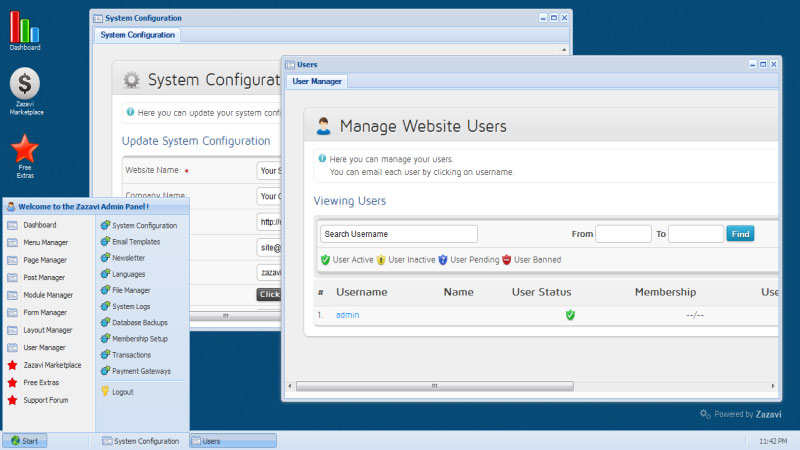Open Support Forum star entry
This screenshot has height=450, width=800.
(46, 400)
